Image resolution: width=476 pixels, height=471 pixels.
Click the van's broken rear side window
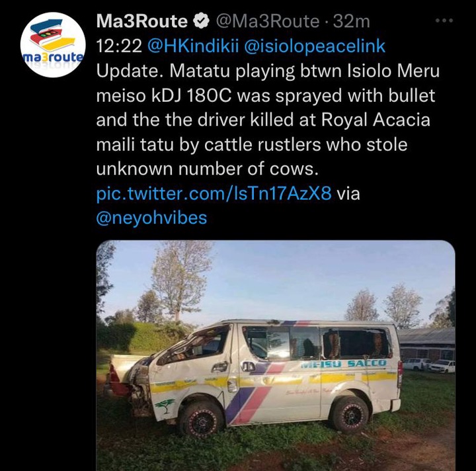(x=356, y=343)
